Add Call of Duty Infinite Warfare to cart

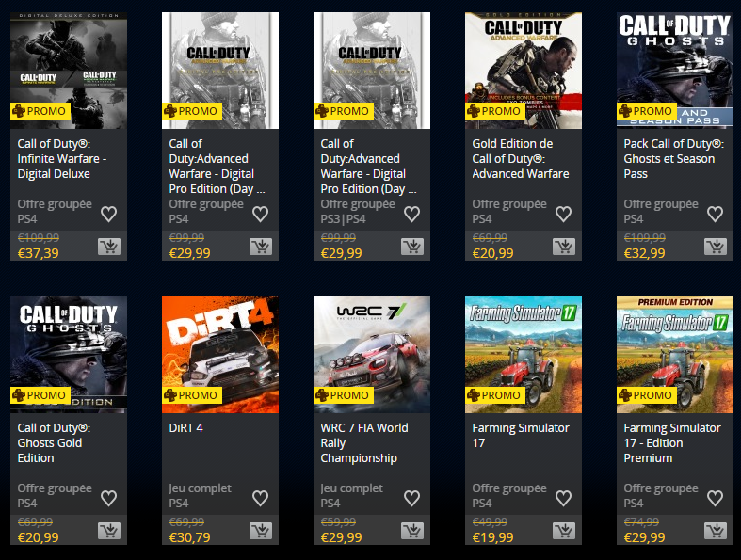pyautogui.click(x=109, y=247)
